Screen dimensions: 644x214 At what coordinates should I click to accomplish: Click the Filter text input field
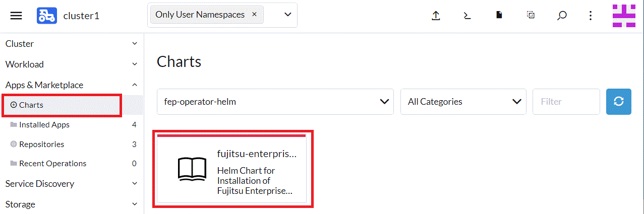pyautogui.click(x=566, y=102)
